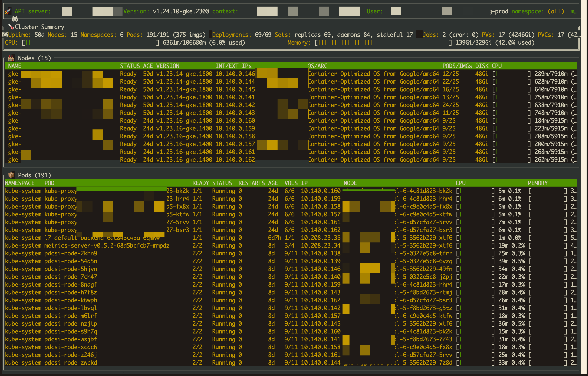The image size is (588, 376).
Task: Click the 640m/7910m node CPU value
Action: [x=551, y=89]
